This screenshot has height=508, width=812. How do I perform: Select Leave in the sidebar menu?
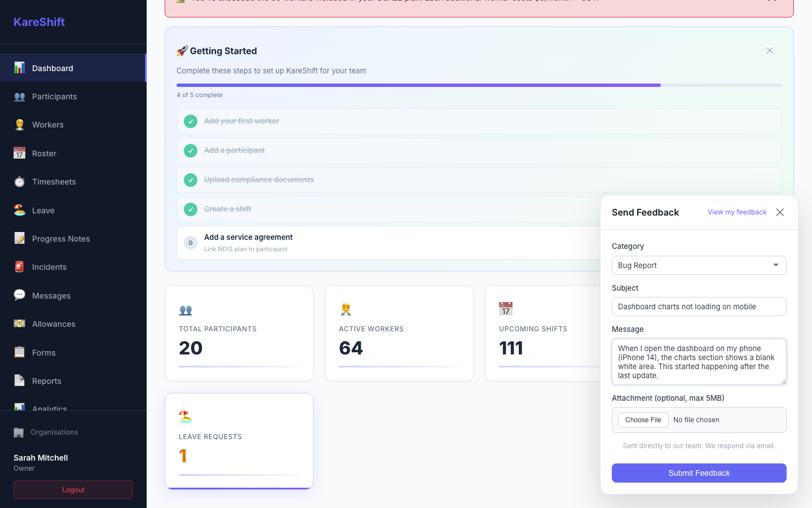73,210
